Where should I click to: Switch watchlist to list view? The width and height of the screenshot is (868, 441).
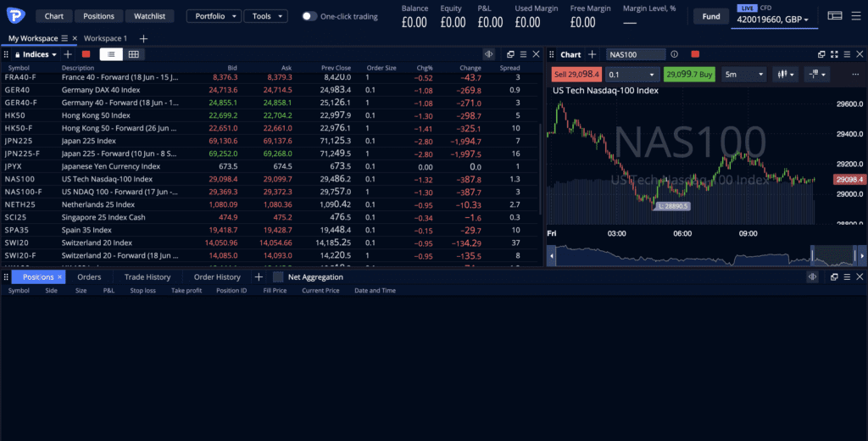pyautogui.click(x=111, y=54)
